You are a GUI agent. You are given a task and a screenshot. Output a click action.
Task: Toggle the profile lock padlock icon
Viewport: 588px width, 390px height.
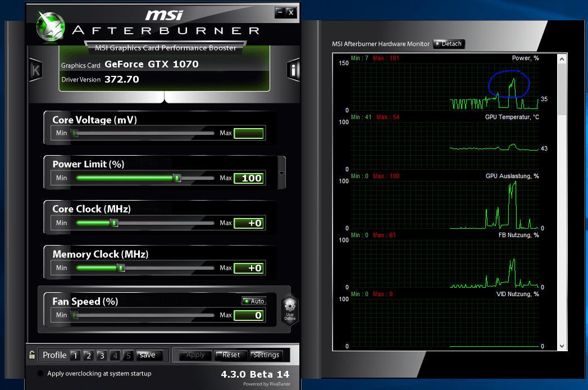point(32,355)
